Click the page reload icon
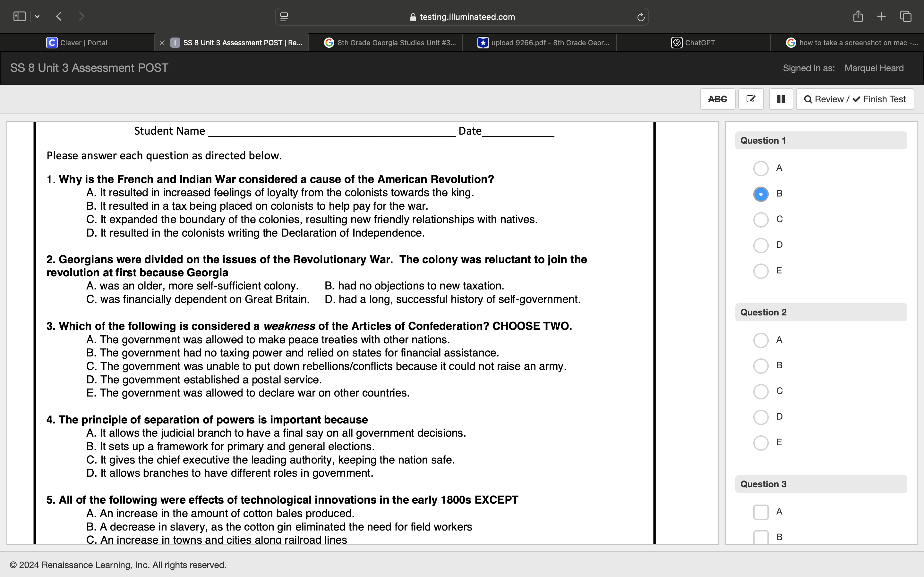Image resolution: width=924 pixels, height=577 pixels. click(640, 16)
